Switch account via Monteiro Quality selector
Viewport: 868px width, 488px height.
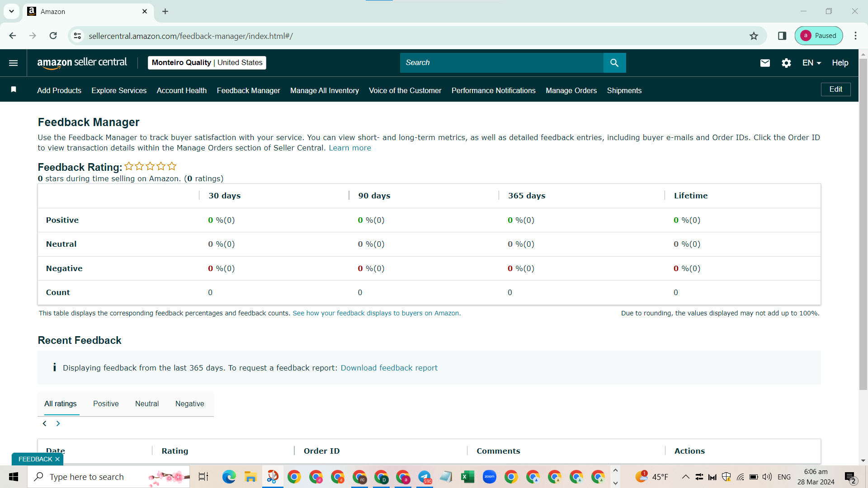pyautogui.click(x=207, y=63)
